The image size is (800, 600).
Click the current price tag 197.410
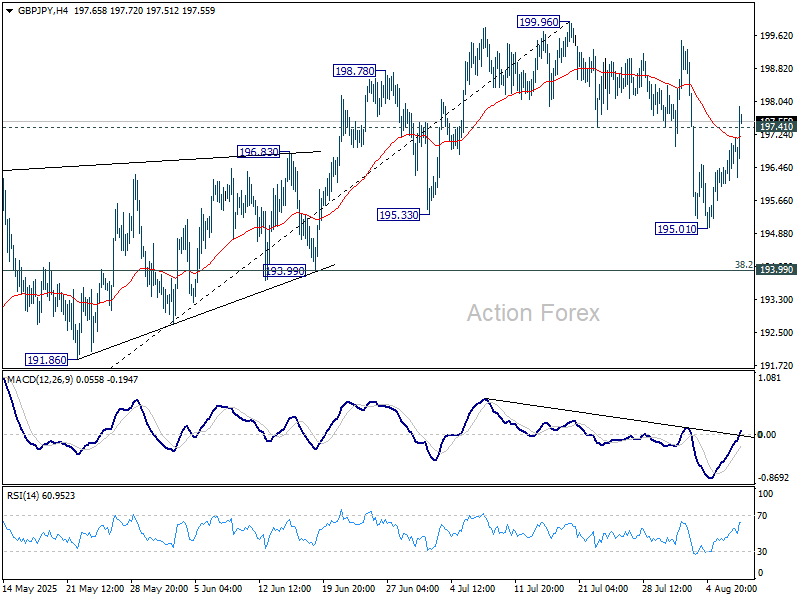[x=776, y=127]
